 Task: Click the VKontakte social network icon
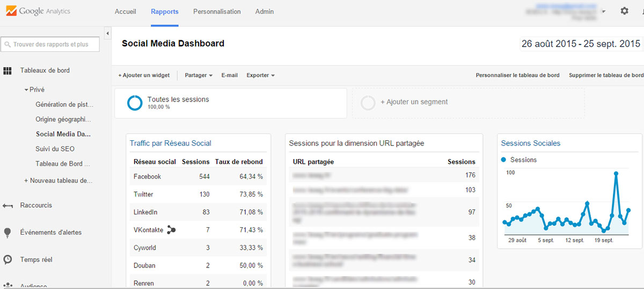[x=172, y=230]
